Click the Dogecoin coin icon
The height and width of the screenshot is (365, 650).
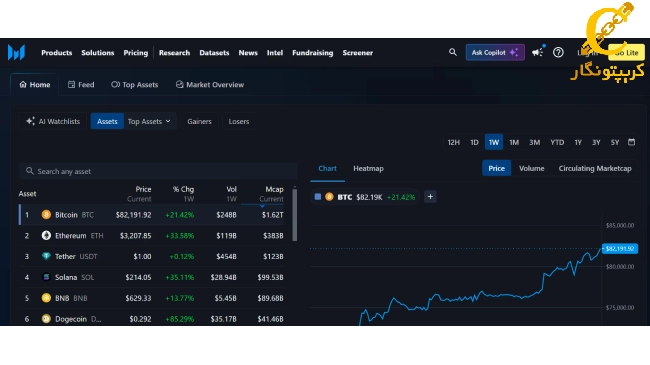[46, 319]
